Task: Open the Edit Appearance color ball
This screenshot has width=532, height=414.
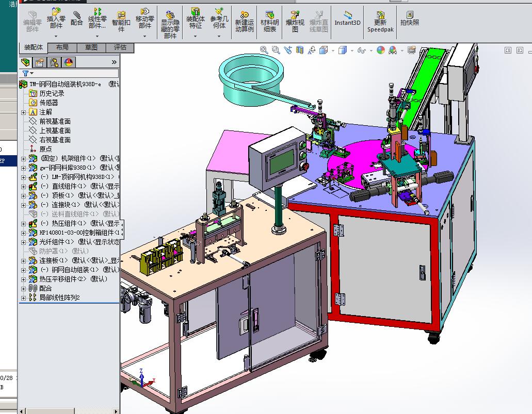Action: point(382,50)
